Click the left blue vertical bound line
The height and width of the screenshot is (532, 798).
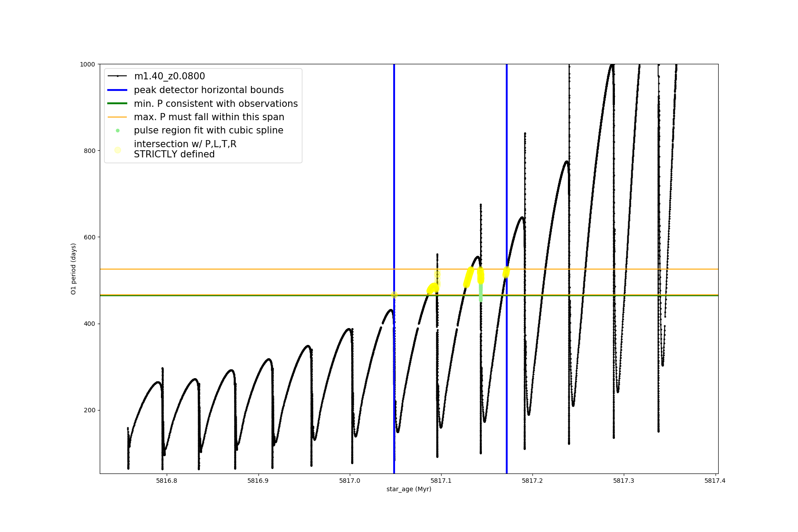[x=394, y=177]
